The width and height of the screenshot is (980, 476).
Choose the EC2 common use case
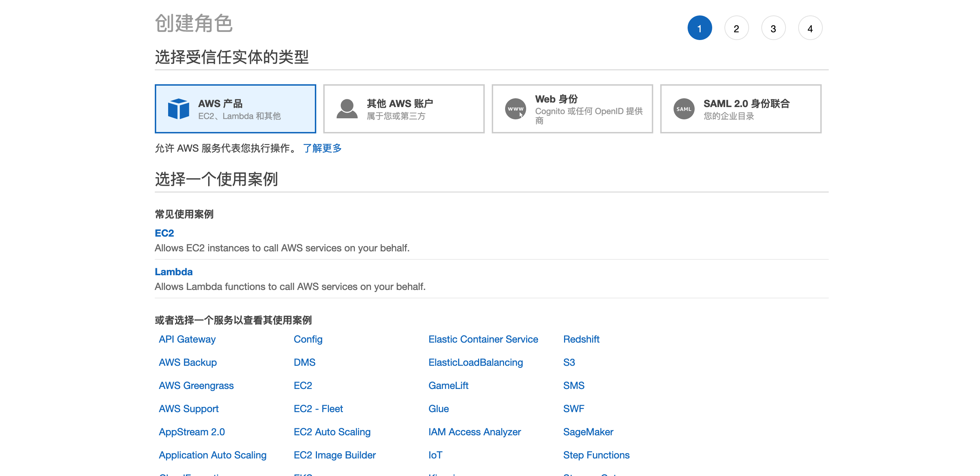pyautogui.click(x=164, y=233)
